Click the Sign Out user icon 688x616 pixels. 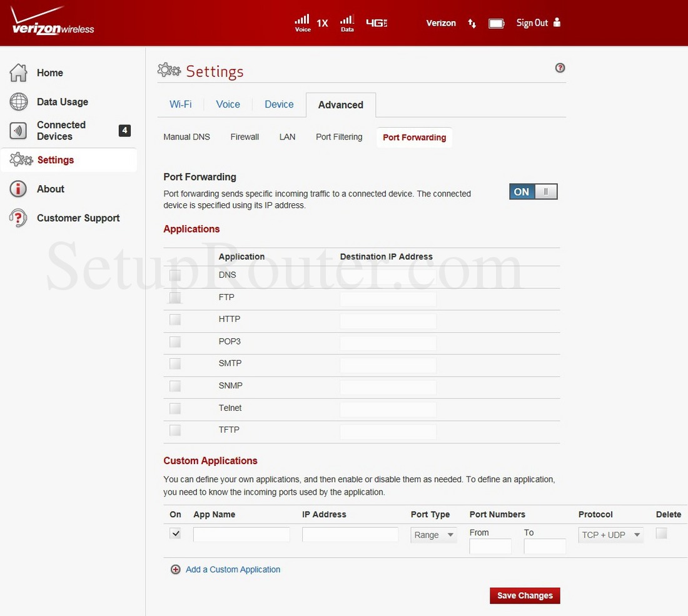[x=557, y=23]
